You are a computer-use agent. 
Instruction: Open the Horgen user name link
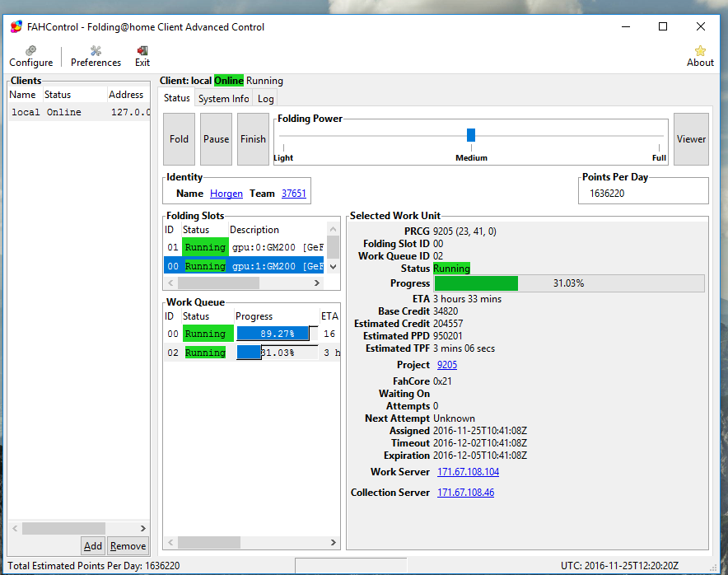coord(226,194)
